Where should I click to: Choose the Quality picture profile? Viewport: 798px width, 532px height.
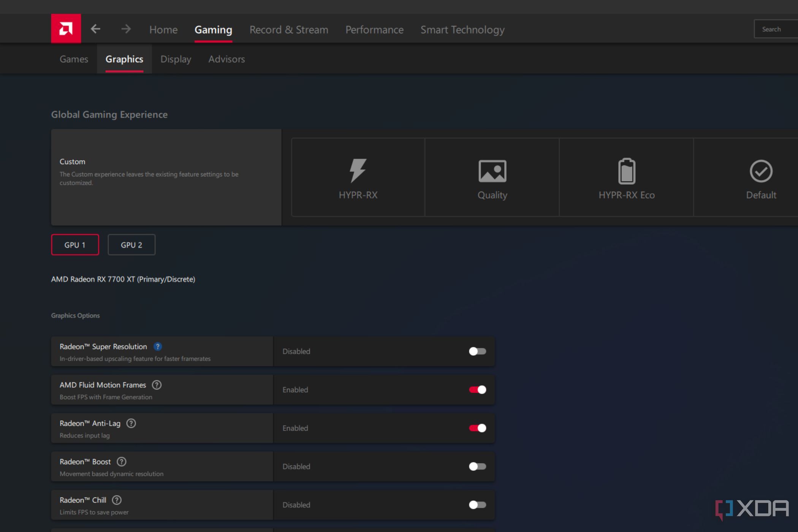492,177
